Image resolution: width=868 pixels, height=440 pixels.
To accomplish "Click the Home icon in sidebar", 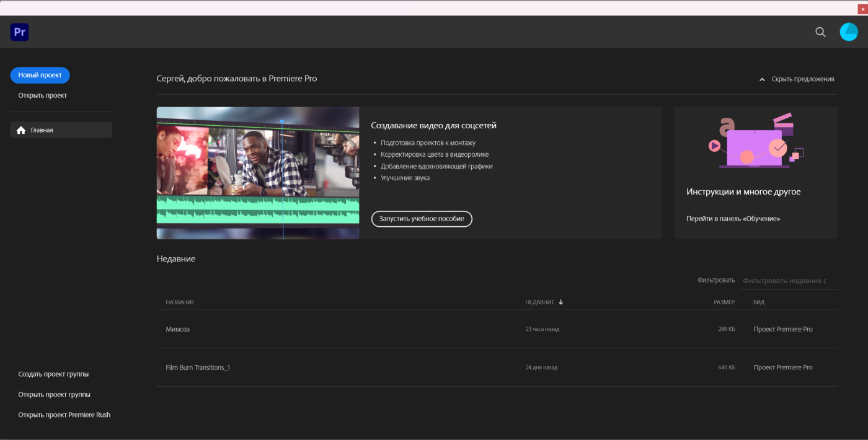I will (x=21, y=130).
